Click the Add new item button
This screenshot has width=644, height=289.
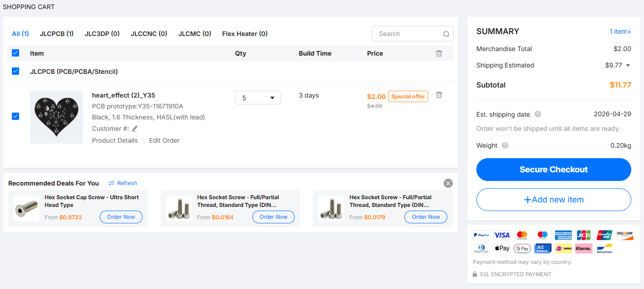point(554,200)
